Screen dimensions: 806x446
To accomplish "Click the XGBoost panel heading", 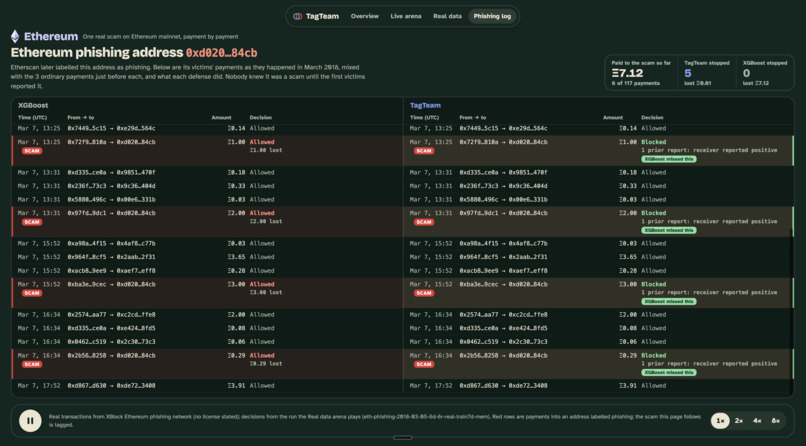I will pyautogui.click(x=33, y=105).
